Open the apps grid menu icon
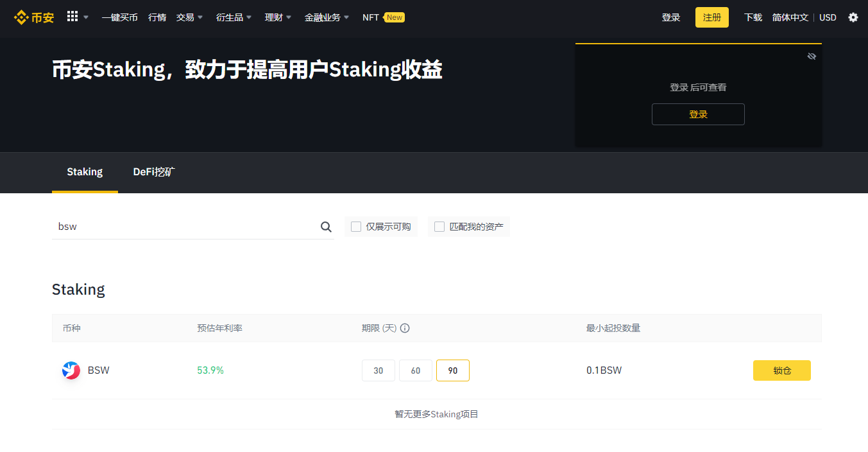The image size is (868, 452). [x=72, y=17]
